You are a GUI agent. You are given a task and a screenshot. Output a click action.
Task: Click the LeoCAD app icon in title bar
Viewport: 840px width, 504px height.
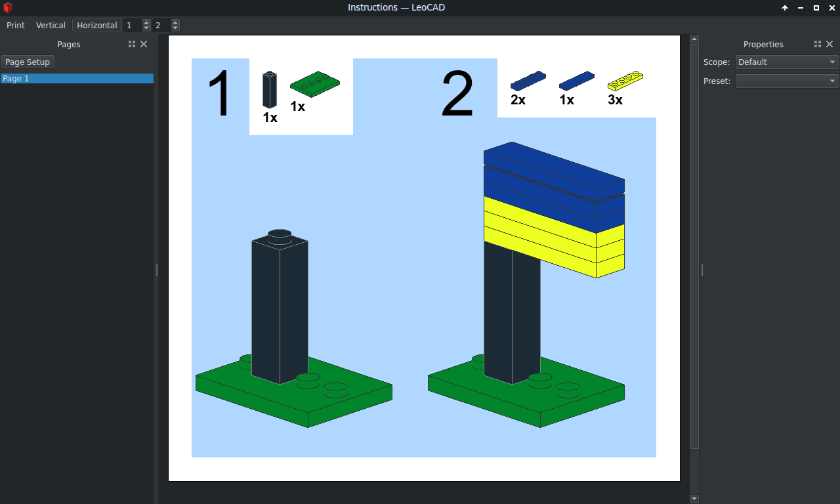[8, 7]
